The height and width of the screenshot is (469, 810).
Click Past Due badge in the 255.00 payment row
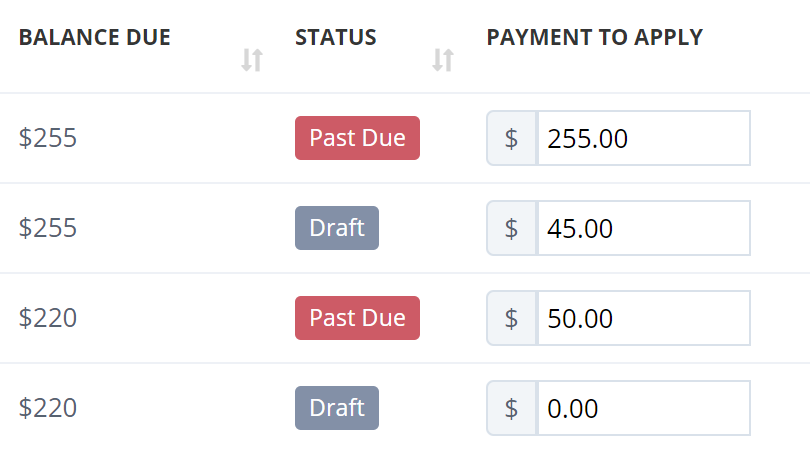point(357,138)
